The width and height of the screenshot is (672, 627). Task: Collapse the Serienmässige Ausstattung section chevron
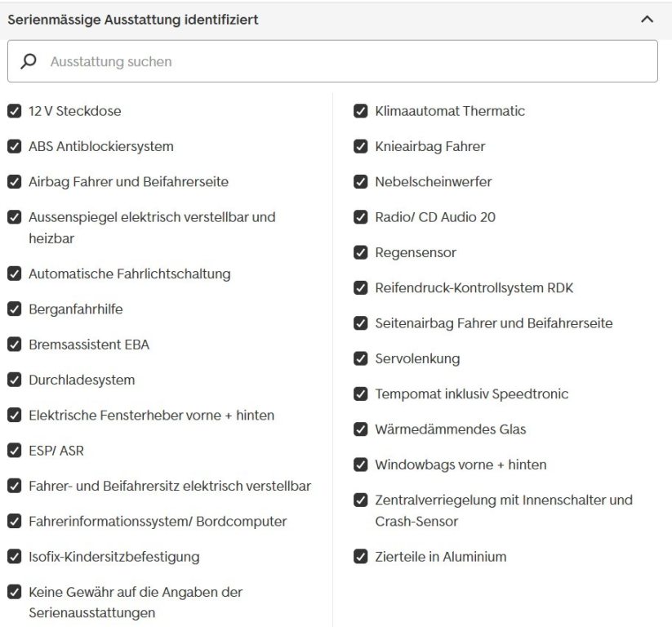[x=647, y=20]
